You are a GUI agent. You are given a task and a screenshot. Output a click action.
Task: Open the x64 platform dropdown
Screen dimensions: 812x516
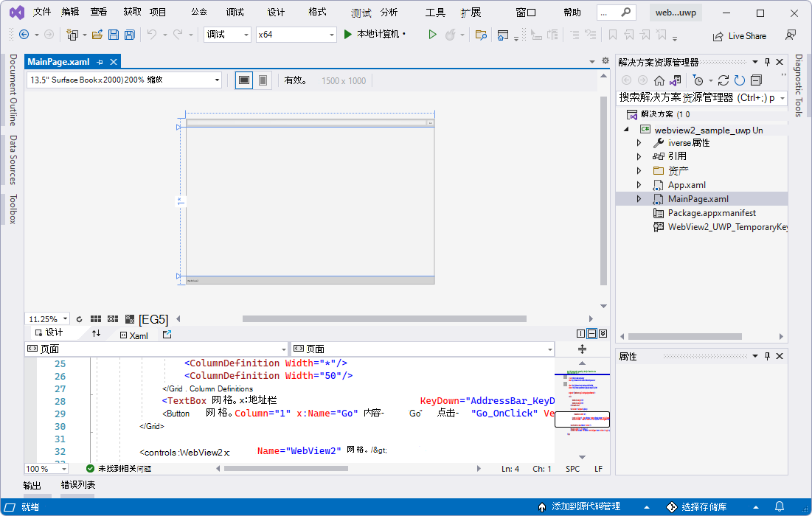click(296, 35)
